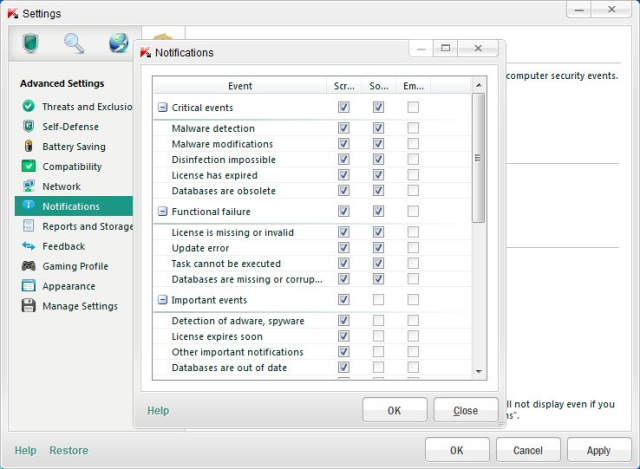This screenshot has width=640, height=469.
Task: Click the Restore link at bottom
Action: pyautogui.click(x=69, y=451)
